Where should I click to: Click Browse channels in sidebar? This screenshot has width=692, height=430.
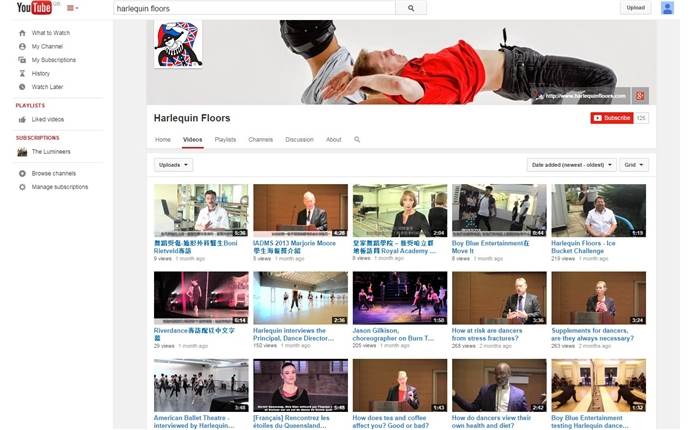[x=53, y=174]
